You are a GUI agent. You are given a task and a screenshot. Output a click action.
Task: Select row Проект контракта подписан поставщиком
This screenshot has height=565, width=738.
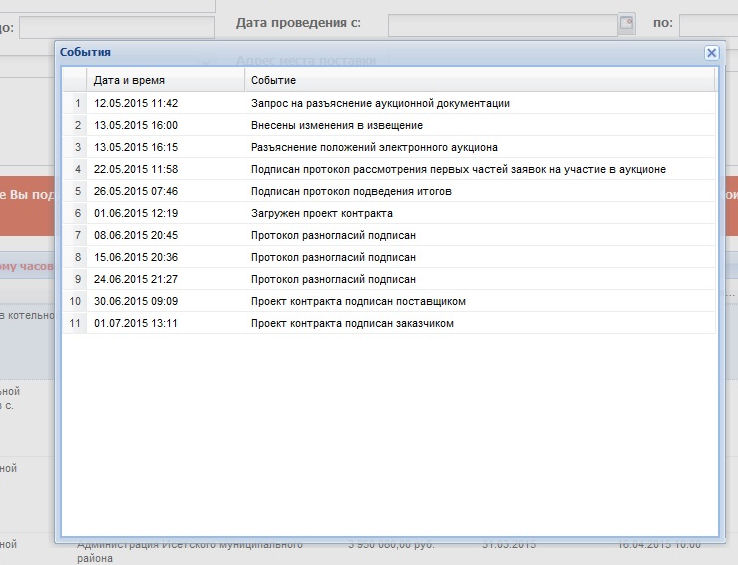(358, 301)
